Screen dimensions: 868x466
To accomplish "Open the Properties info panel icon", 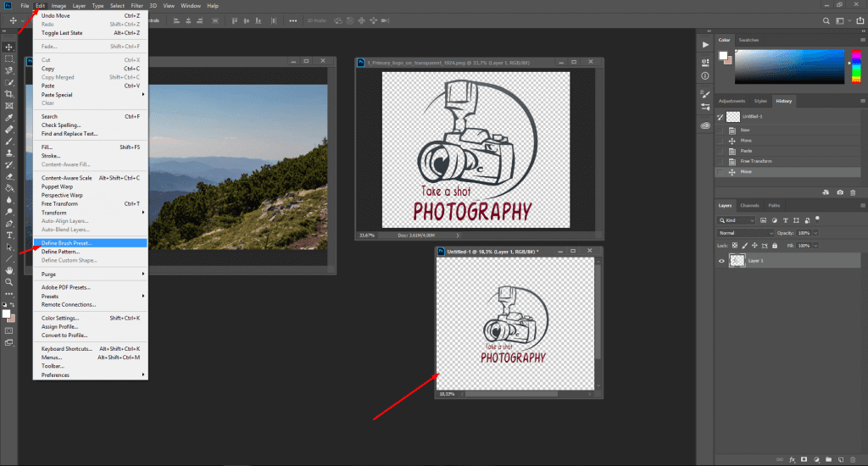I will pyautogui.click(x=705, y=75).
